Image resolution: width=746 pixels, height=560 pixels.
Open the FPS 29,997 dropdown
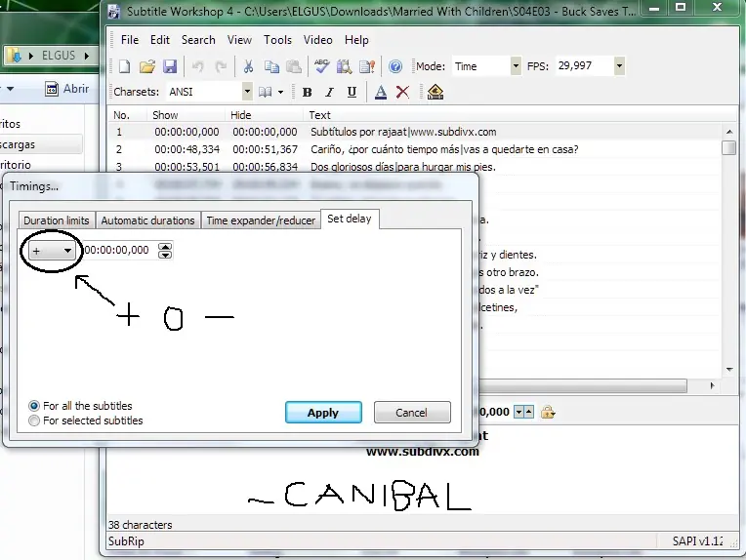coord(619,66)
